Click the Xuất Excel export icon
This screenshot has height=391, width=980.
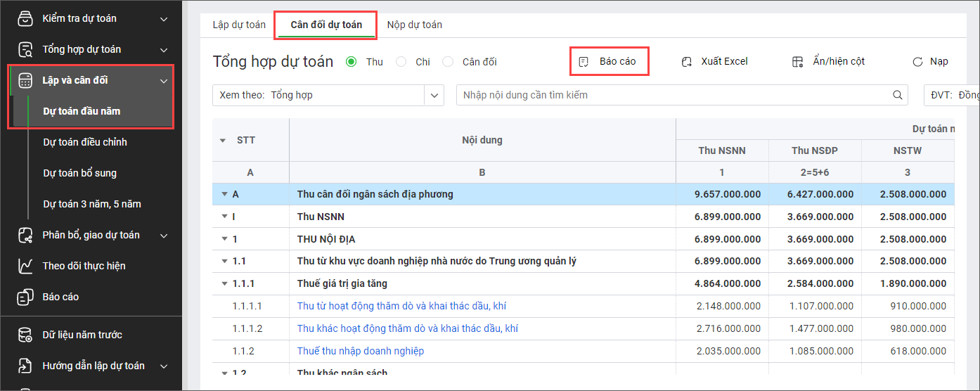pyautogui.click(x=687, y=62)
